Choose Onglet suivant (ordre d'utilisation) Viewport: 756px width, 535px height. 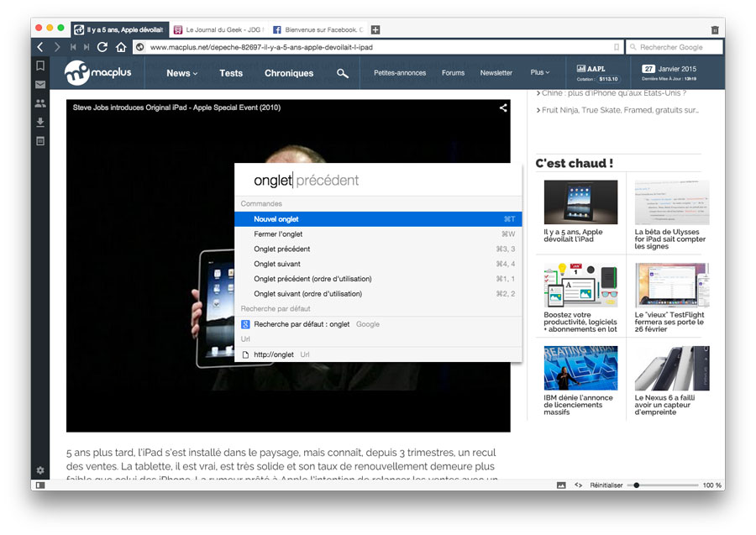coord(378,293)
